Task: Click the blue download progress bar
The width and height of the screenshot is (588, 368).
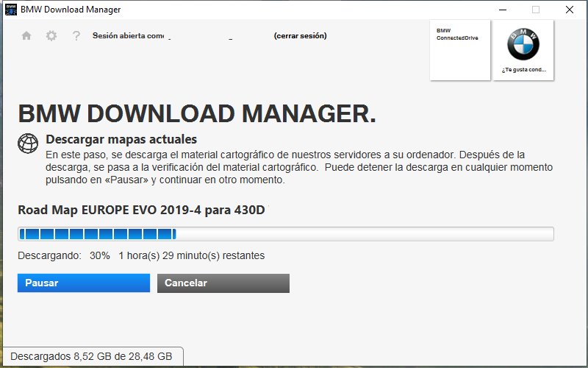Action: [x=286, y=234]
